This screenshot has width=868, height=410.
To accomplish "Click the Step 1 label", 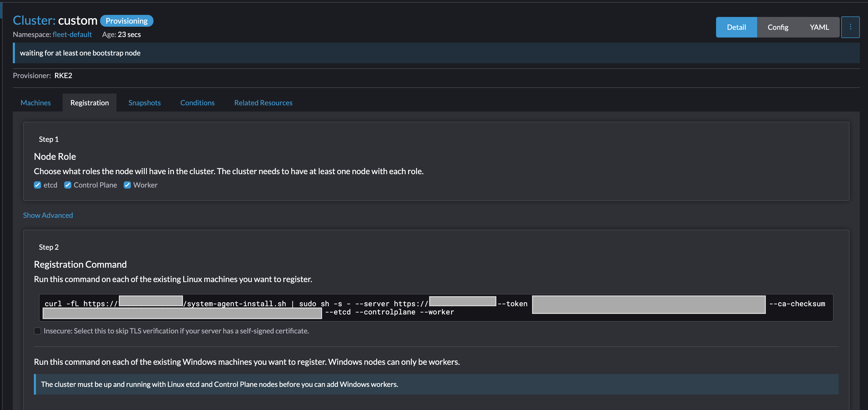I will pos(49,139).
